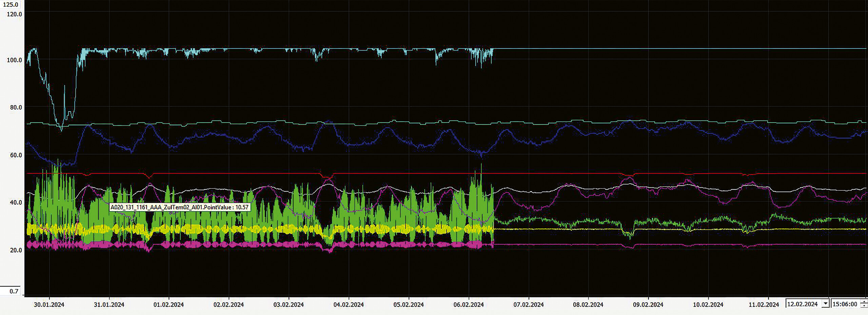Image resolution: width=868 pixels, height=315 pixels.
Task: Select the 09.02.2024 date on the axis
Action: tap(648, 304)
